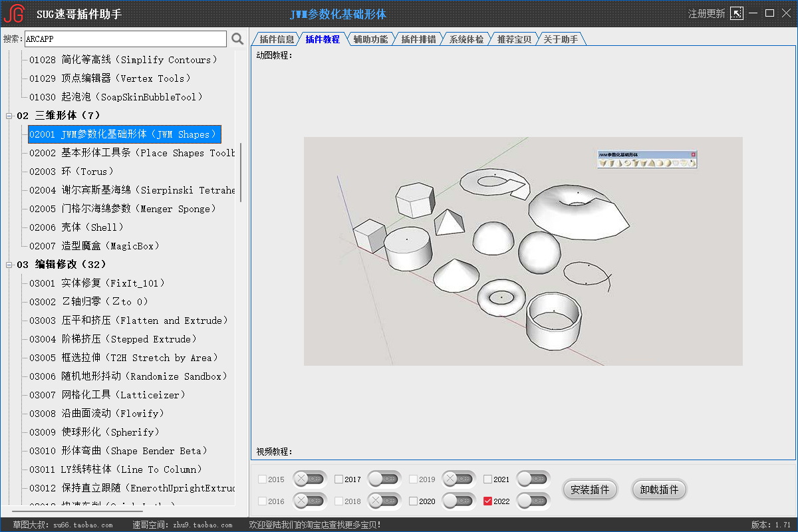Screen dimensions: 798x532
Task: Select 03010 形体弯曲 (Shape Bender Beta)
Action: click(118, 451)
